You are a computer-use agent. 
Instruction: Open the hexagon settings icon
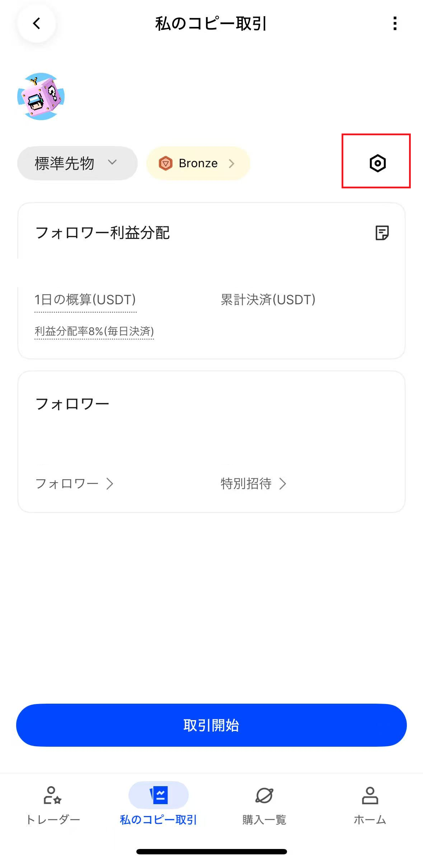click(377, 163)
